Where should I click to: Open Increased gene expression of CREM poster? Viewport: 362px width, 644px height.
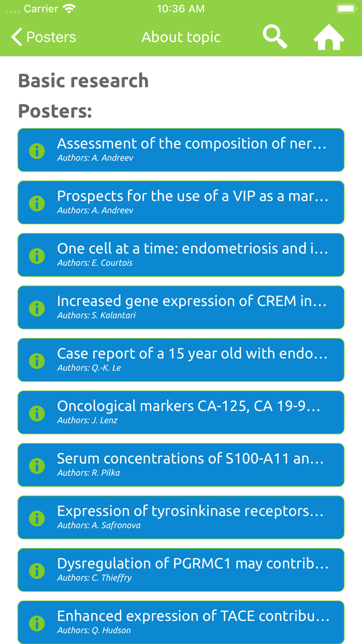pos(181,308)
